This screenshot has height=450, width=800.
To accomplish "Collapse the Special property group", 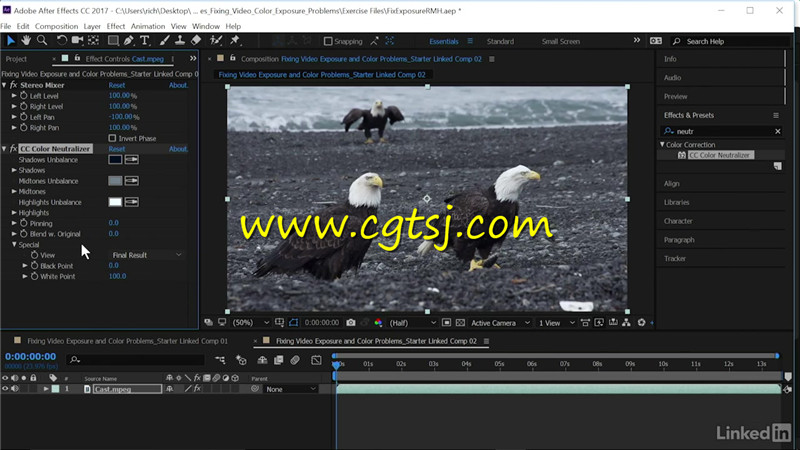I will [14, 245].
